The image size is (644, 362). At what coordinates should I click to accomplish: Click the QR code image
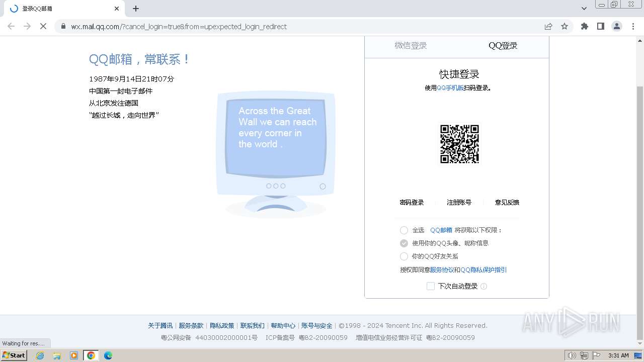click(x=459, y=144)
